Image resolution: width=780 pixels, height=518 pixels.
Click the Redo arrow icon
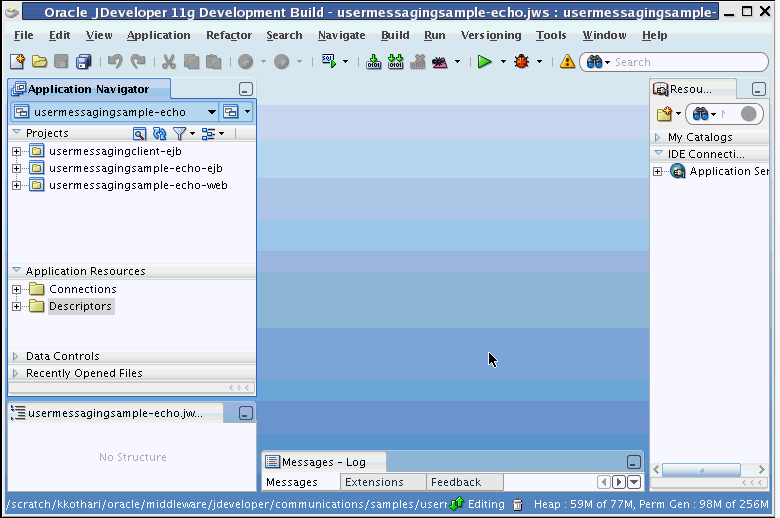pyautogui.click(x=138, y=62)
